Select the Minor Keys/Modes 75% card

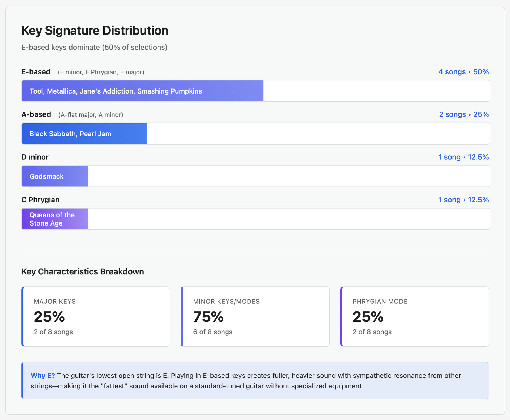click(x=255, y=316)
